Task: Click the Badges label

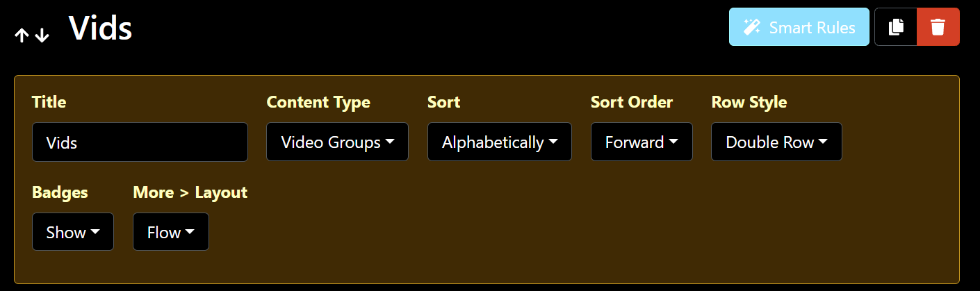Action: [60, 192]
